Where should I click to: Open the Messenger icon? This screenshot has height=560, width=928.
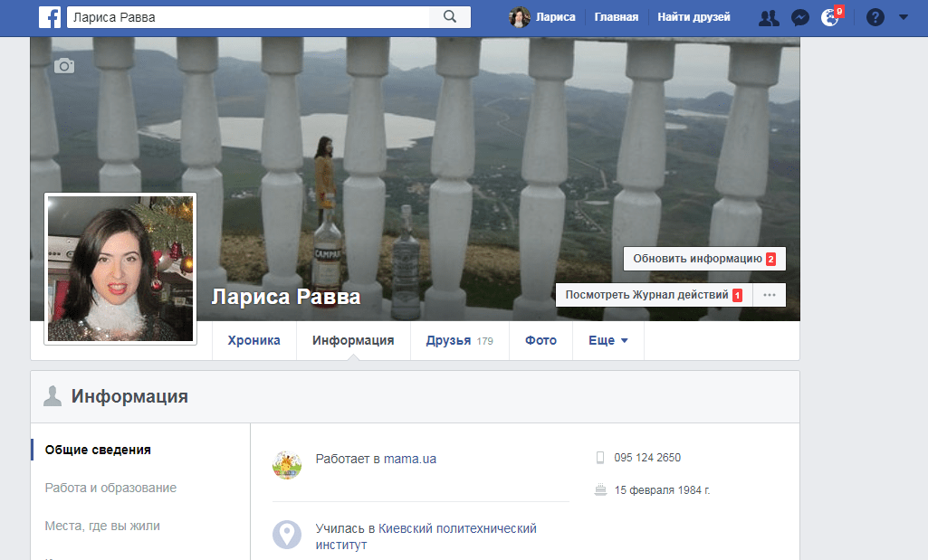799,17
